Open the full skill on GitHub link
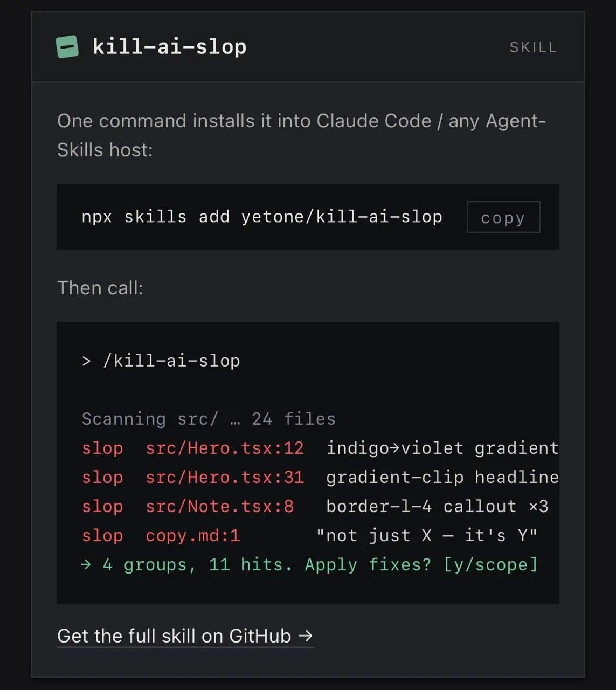The width and height of the screenshot is (616, 690). click(x=185, y=636)
